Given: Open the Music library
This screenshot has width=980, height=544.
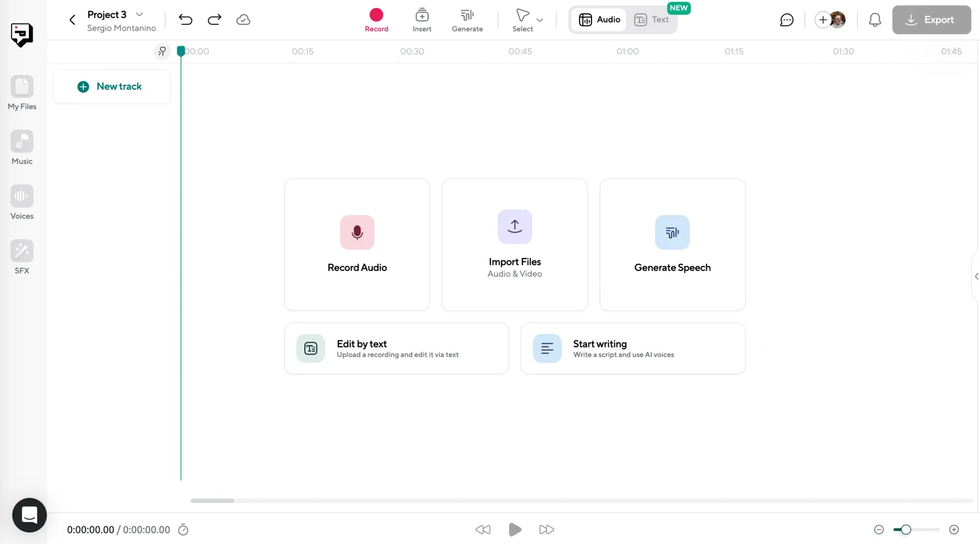Looking at the screenshot, I should click(22, 147).
